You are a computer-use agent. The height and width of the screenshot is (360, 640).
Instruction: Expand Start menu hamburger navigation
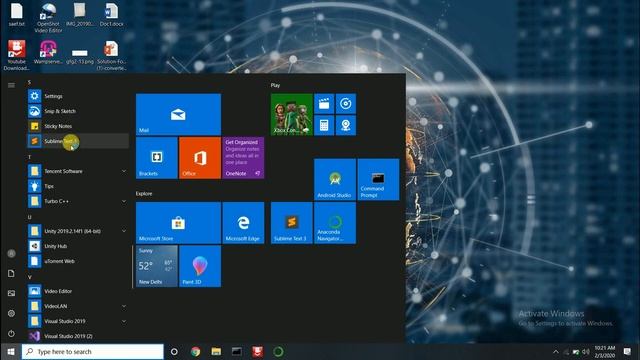11,85
